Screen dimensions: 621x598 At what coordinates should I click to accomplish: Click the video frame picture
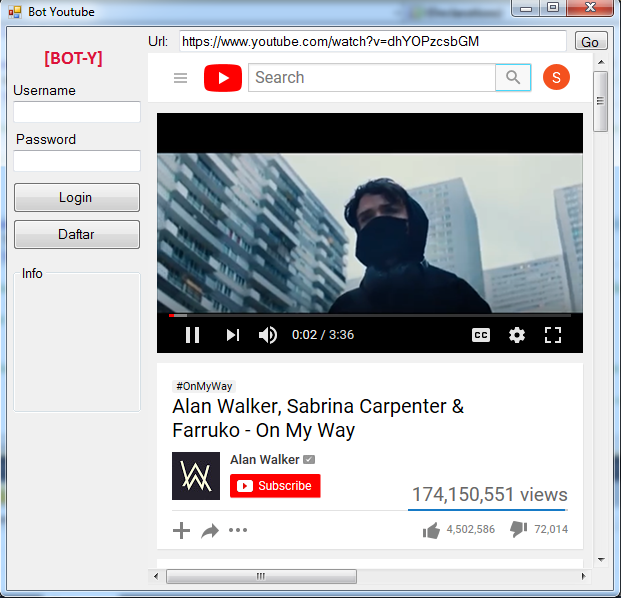point(370,233)
